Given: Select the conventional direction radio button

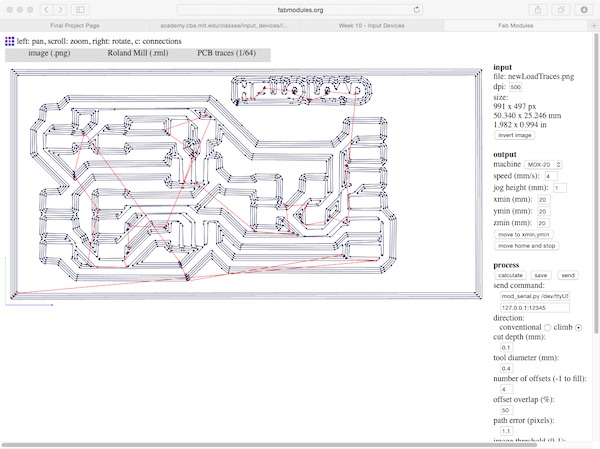Looking at the screenshot, I should tap(548, 327).
